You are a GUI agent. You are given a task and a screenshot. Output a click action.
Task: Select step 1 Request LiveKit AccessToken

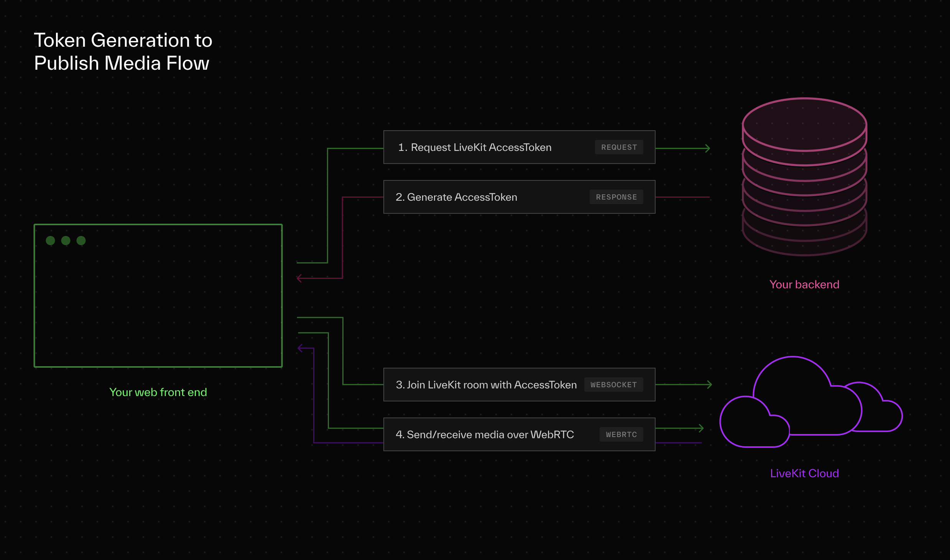475,147
